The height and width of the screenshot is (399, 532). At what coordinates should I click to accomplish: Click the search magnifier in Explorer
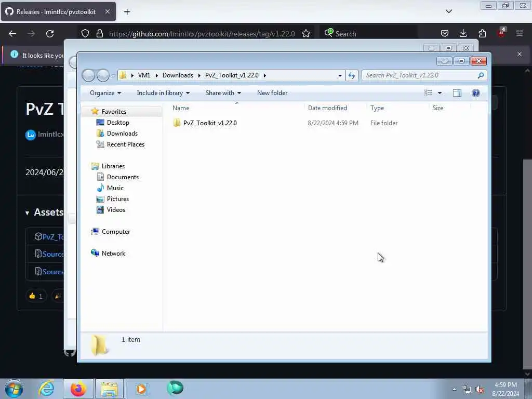pos(481,75)
